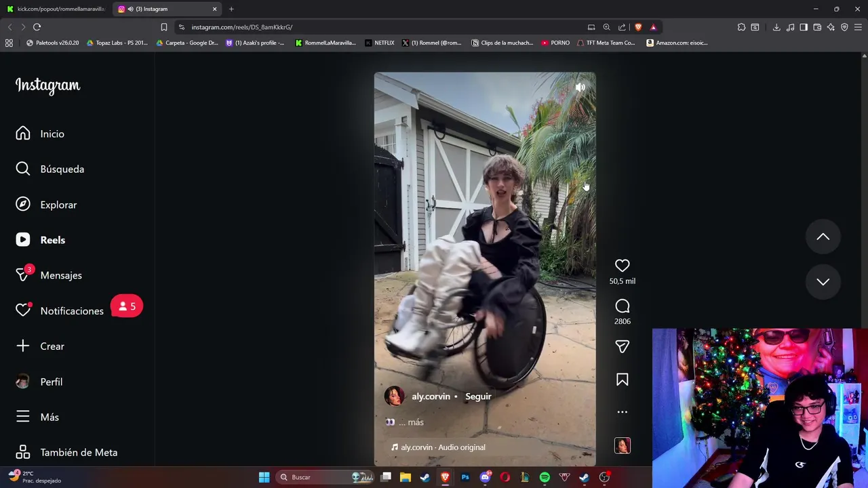
Task: Open the reel comments icon
Action: tap(622, 306)
